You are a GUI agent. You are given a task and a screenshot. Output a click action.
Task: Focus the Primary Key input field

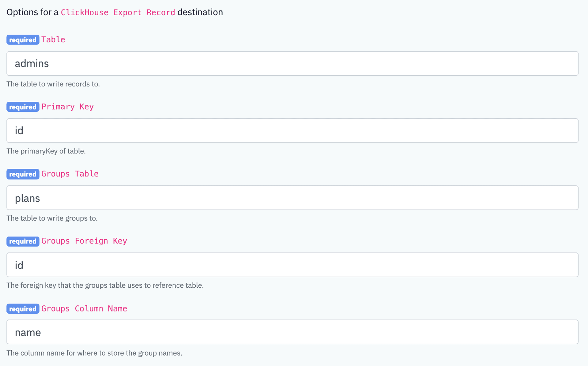pos(292,130)
